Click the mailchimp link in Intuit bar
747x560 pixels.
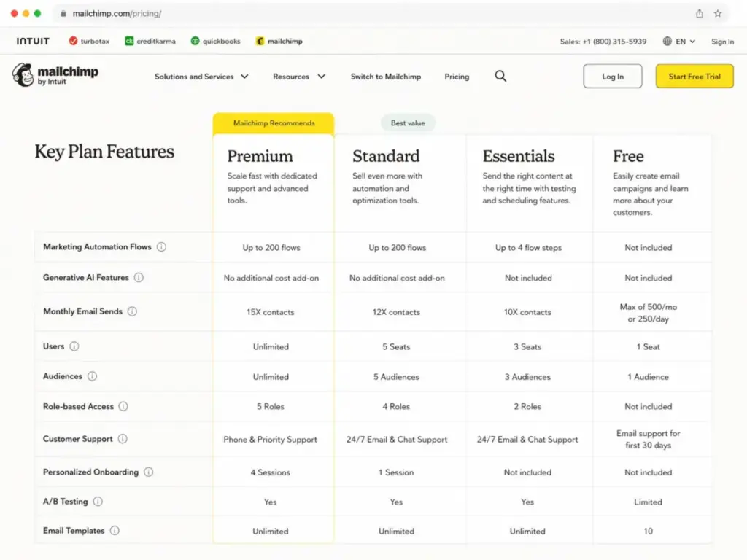(x=285, y=41)
